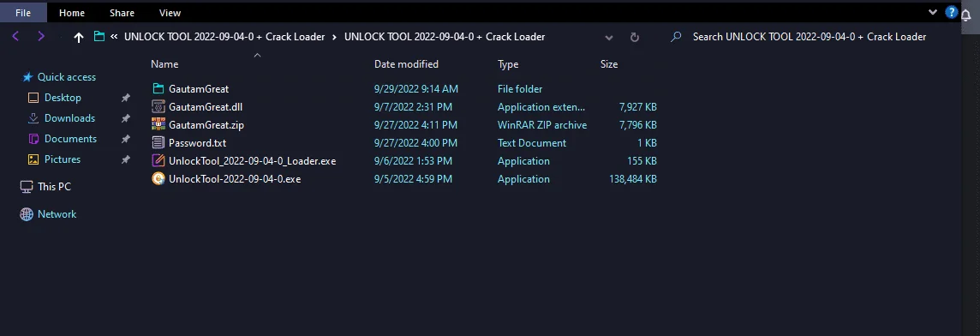Click the Password.txt document icon
Viewport: 980px width, 336px height.
pyautogui.click(x=158, y=142)
